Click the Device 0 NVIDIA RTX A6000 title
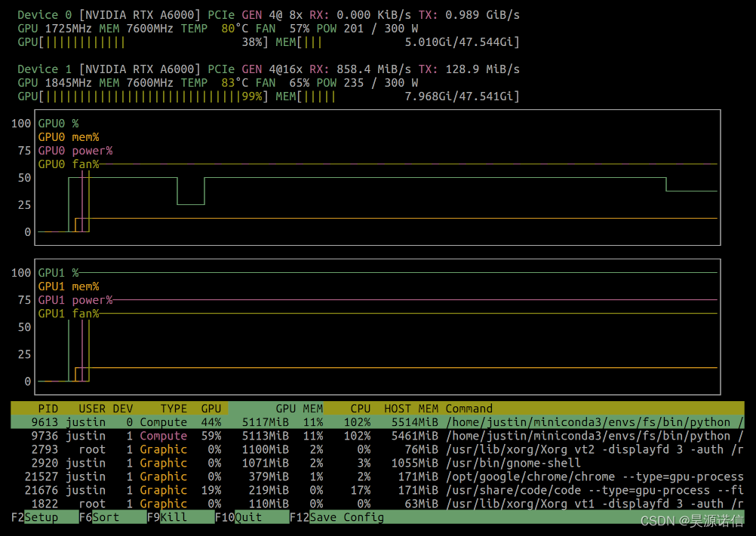This screenshot has width=756, height=536. tap(109, 15)
